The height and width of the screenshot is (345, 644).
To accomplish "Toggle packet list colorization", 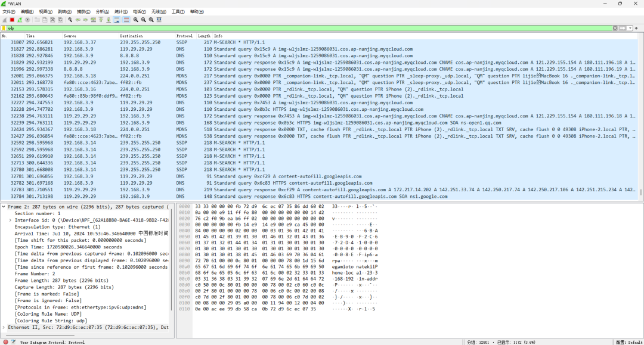I will coord(126,20).
